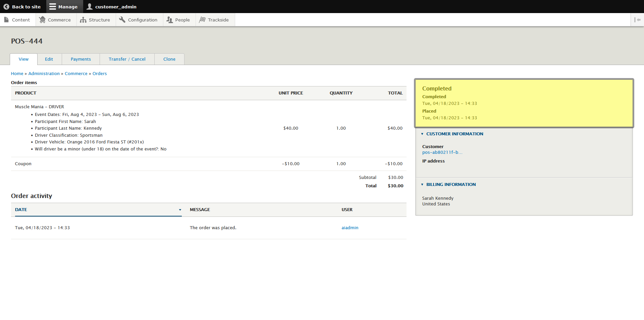Image resolution: width=644 pixels, height=320 pixels.
Task: Click the Order activity heading
Action: click(x=32, y=196)
